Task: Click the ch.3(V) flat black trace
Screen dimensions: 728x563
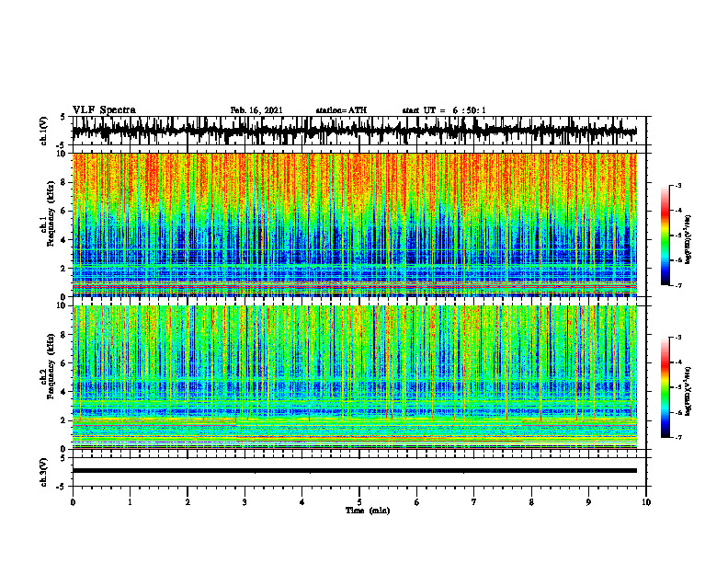Action: tap(354, 471)
